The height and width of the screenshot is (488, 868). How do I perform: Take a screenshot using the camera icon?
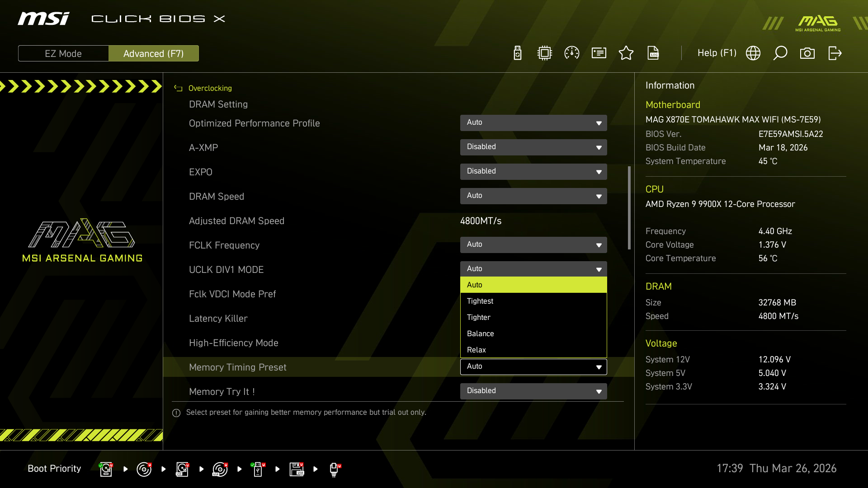(x=808, y=53)
